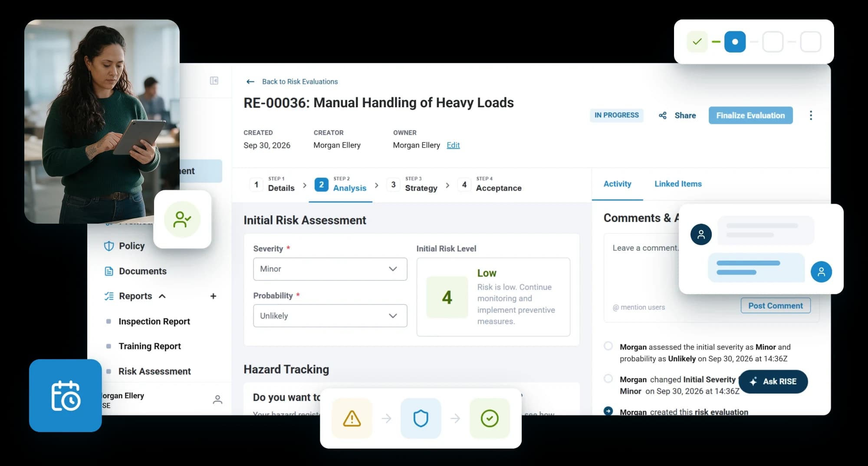
Task: Open Training Report in sidebar
Action: (150, 346)
